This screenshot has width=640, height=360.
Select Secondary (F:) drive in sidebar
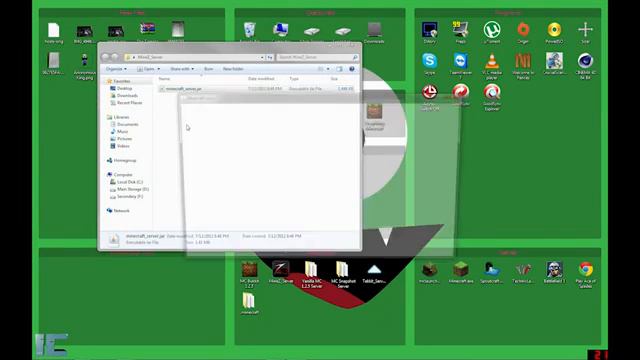coord(130,196)
